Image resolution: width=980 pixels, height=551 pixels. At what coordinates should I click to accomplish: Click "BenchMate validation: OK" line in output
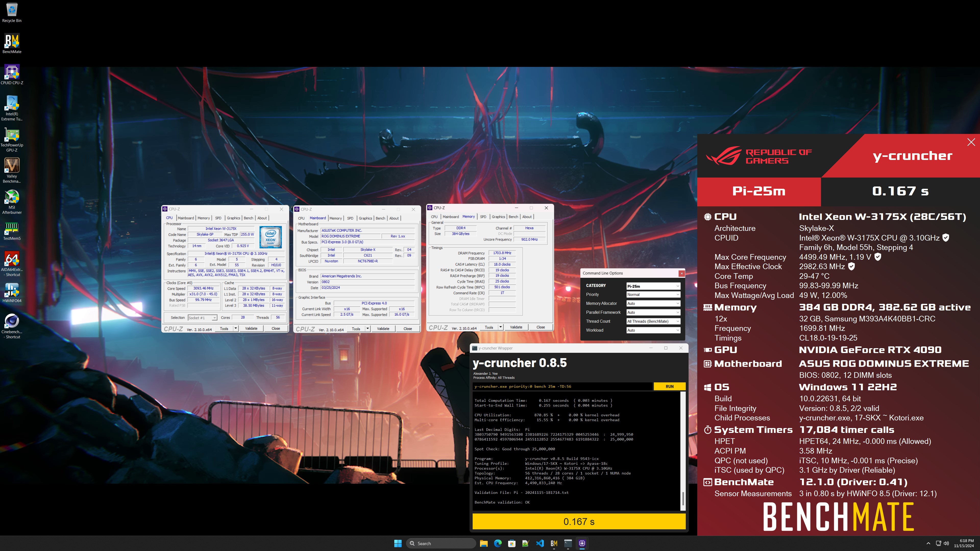(x=502, y=502)
